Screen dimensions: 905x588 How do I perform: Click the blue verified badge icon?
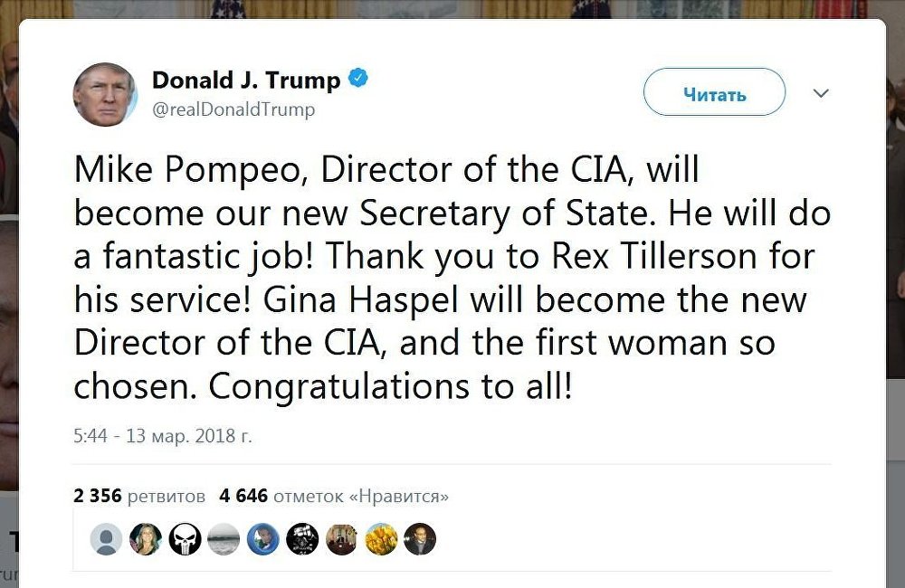pyautogui.click(x=358, y=80)
